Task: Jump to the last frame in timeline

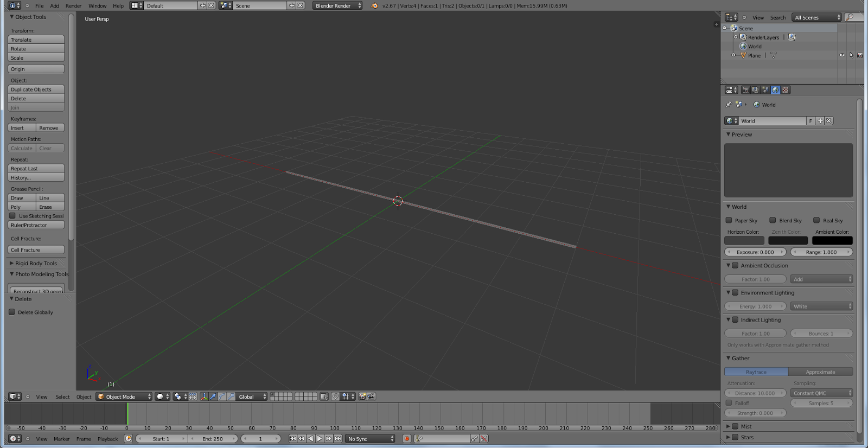Action: (338, 439)
